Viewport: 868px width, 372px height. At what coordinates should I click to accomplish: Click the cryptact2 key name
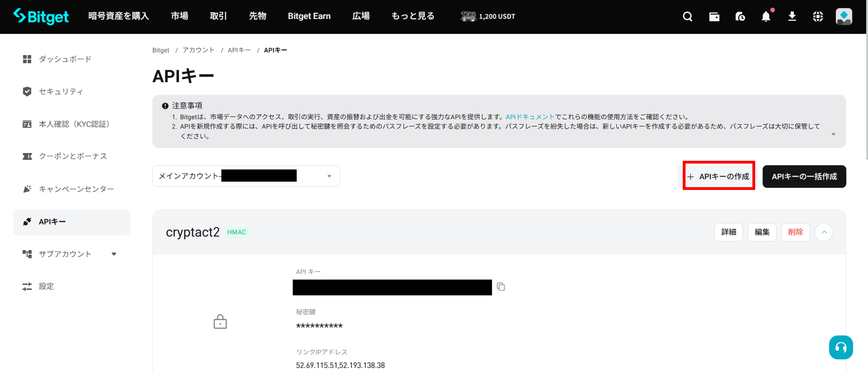192,232
